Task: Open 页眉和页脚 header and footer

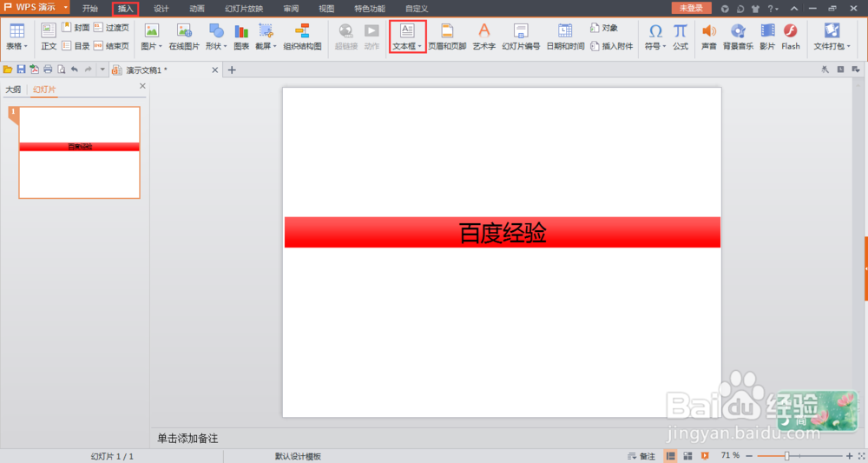Action: pos(447,37)
